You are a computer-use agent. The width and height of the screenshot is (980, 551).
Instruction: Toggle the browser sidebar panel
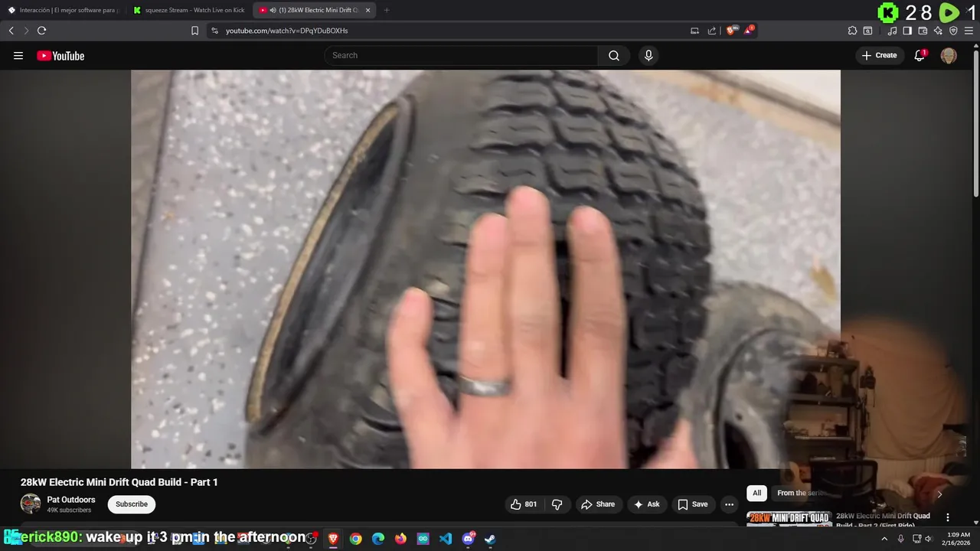907,31
